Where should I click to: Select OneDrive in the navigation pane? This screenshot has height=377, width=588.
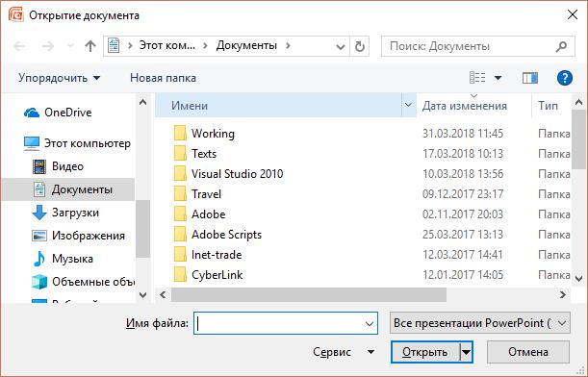click(58, 113)
